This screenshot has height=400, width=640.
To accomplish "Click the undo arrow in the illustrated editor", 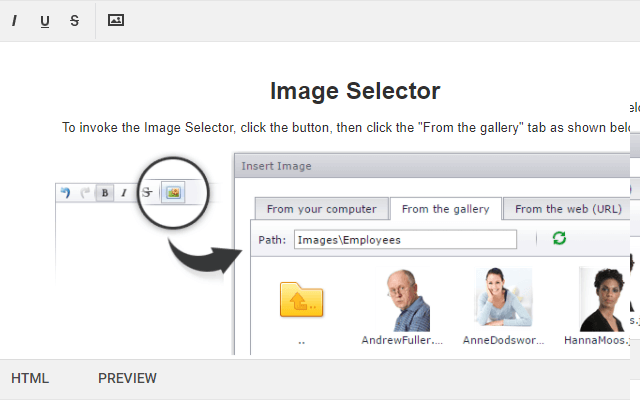I will tap(66, 192).
